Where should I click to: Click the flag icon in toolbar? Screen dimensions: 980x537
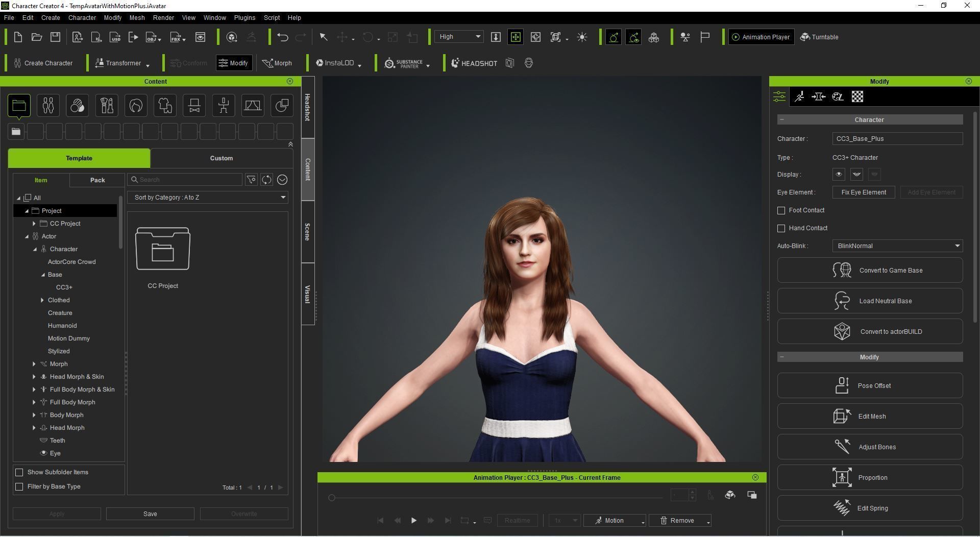[x=705, y=37]
